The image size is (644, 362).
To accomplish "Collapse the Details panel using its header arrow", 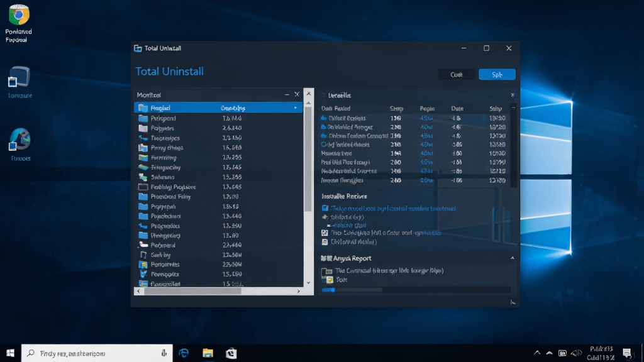I will 512,96.
